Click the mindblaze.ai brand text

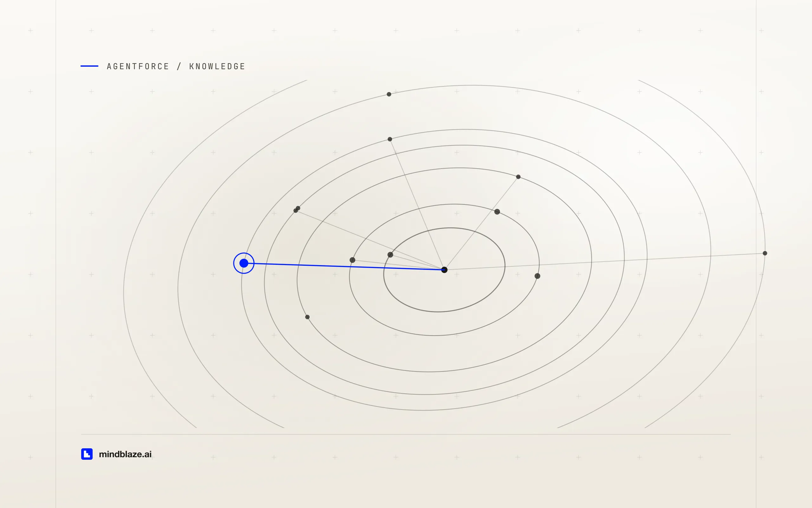125,454
